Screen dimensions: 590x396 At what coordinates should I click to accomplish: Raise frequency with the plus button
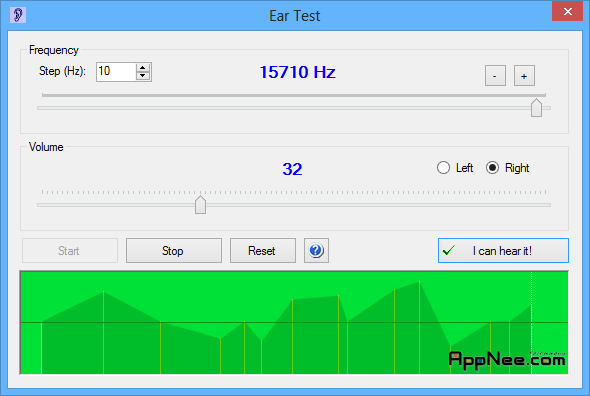tap(524, 76)
